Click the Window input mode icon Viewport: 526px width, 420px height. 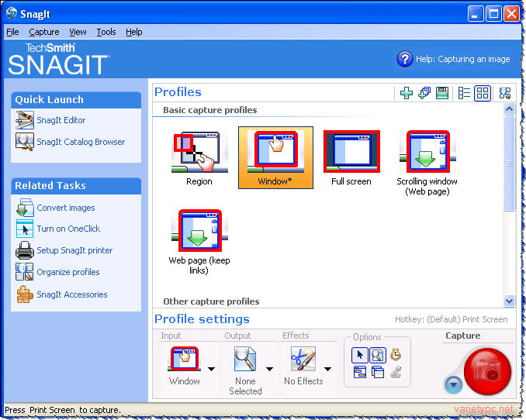pyautogui.click(x=184, y=359)
